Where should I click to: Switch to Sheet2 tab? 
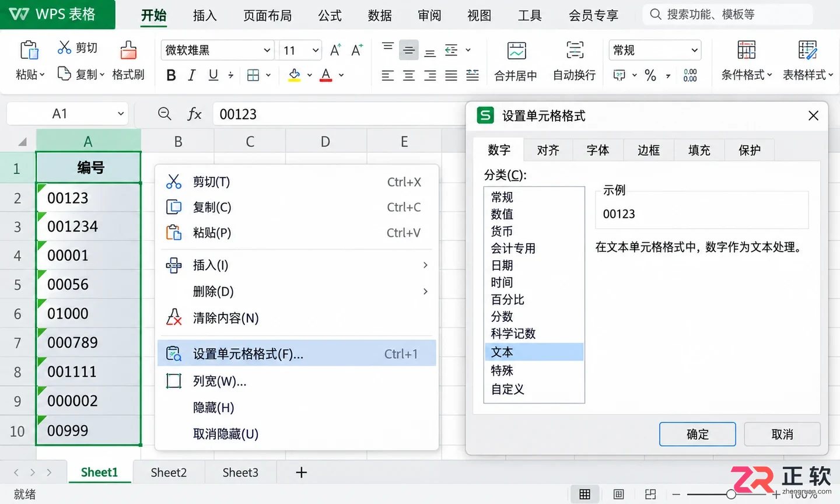(x=169, y=473)
